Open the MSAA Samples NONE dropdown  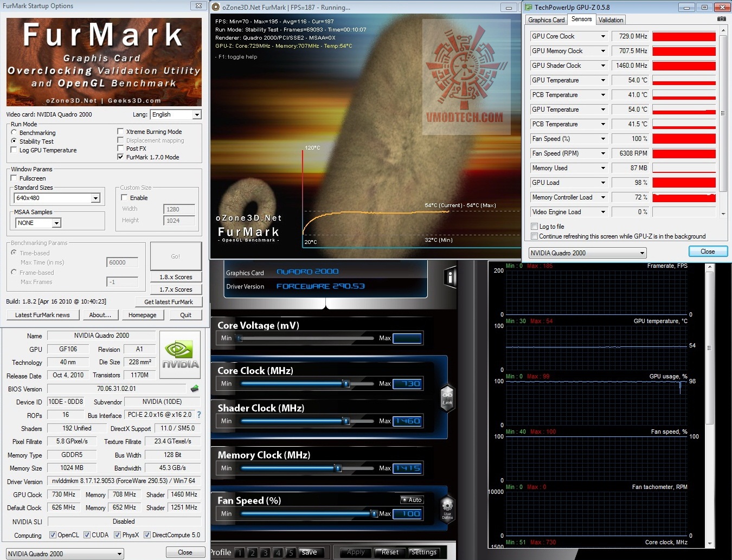pos(38,223)
